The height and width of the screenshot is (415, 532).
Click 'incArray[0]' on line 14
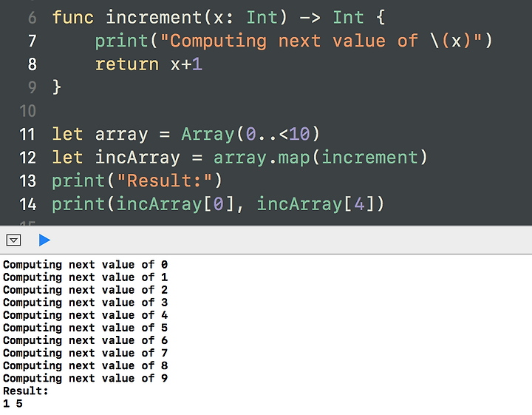[175, 204]
